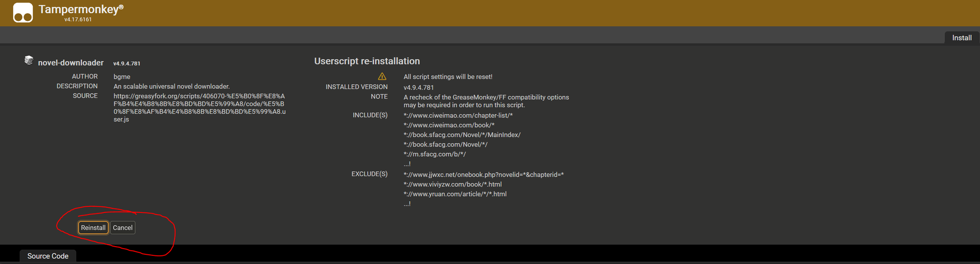Click the script version v4.9.4.781 beside title
Viewport: 980px width, 264px height.
click(x=127, y=63)
